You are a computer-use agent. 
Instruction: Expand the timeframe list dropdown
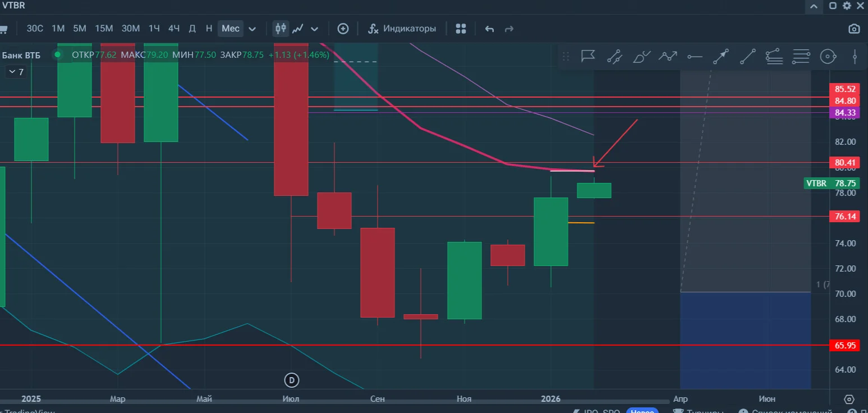click(x=252, y=29)
